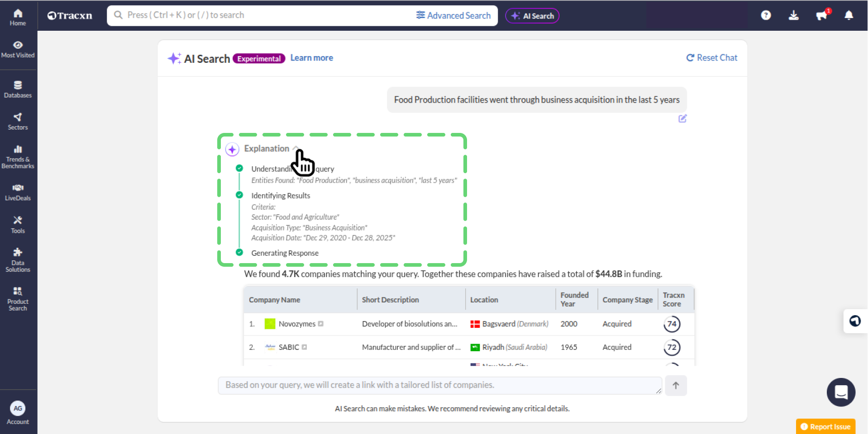Open the notifications bell
Viewport: 868px width, 434px height.
click(849, 15)
